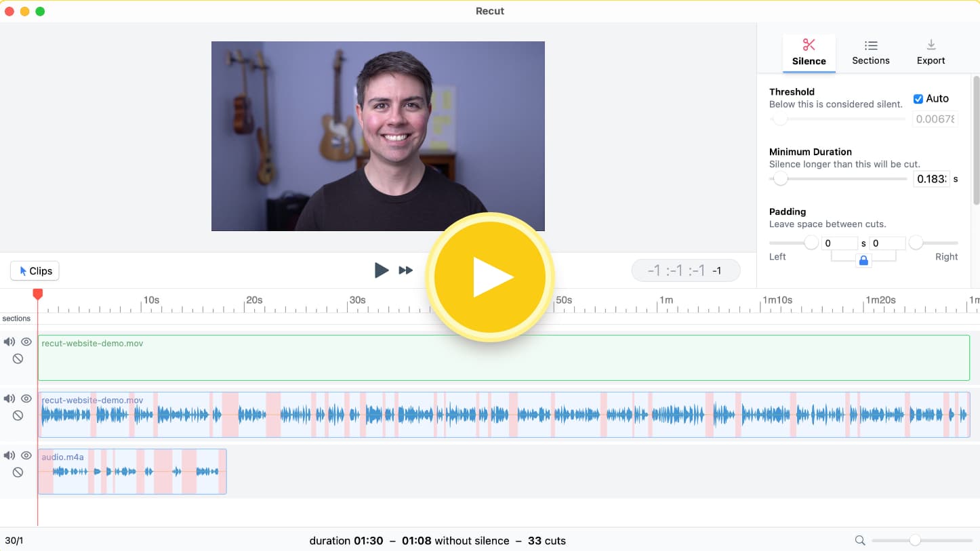Toggle visibility of the green video track
This screenshot has height=551, width=980.
26,342
